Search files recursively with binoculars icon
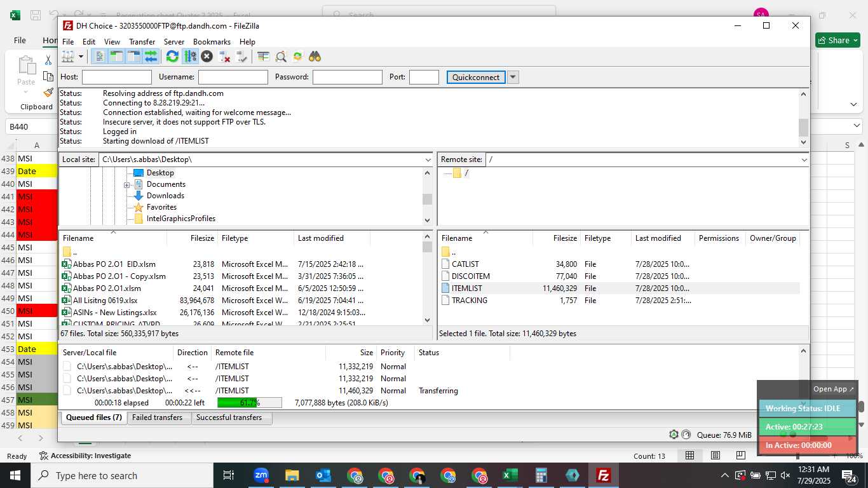The image size is (868, 488). tap(315, 57)
